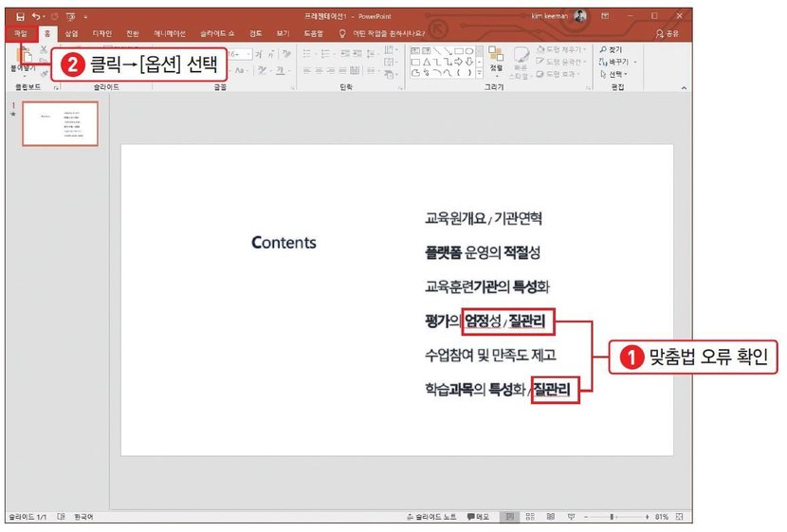Image resolution: width=787 pixels, height=532 pixels.
Task: Open the 선택 (Select) dropdown
Action: [x=613, y=74]
